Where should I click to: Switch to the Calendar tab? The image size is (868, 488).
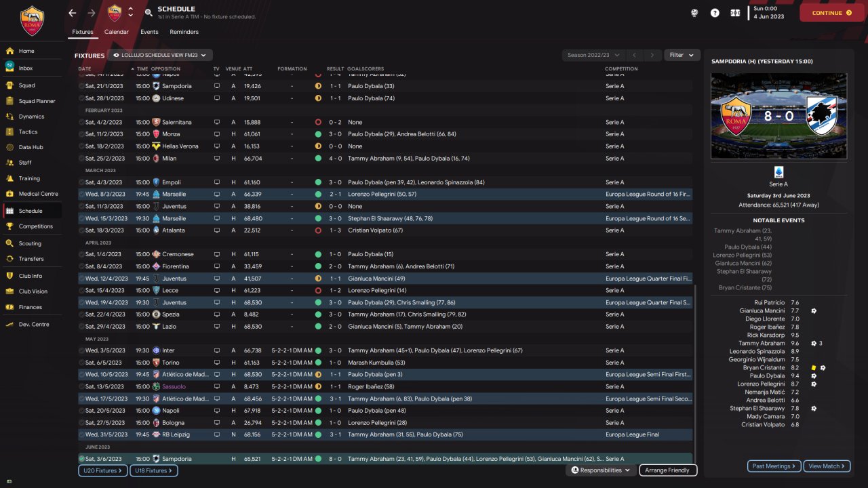pos(117,32)
